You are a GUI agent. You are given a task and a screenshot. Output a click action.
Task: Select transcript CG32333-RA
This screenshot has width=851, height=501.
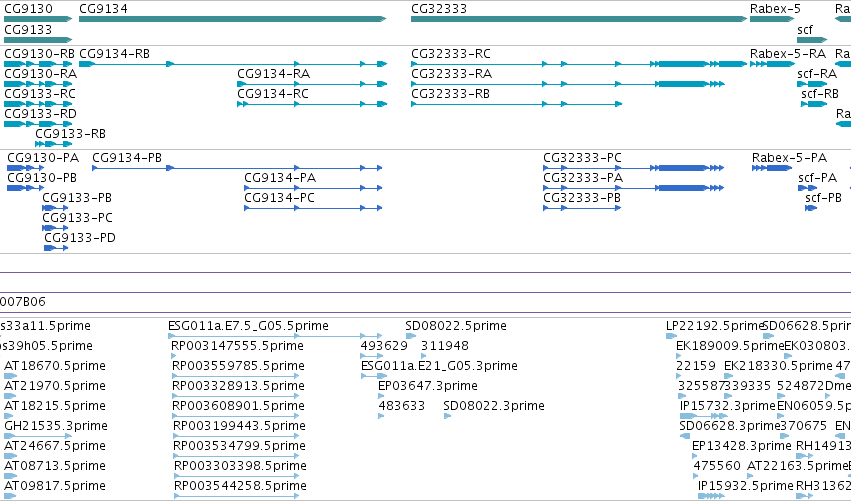pyautogui.click(x=452, y=74)
